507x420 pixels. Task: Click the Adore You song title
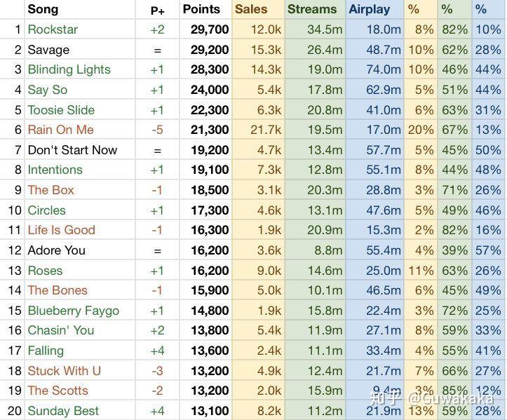click(x=56, y=250)
